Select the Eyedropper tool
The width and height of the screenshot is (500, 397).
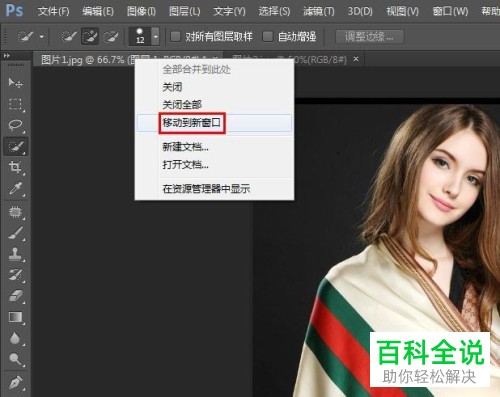[x=15, y=188]
